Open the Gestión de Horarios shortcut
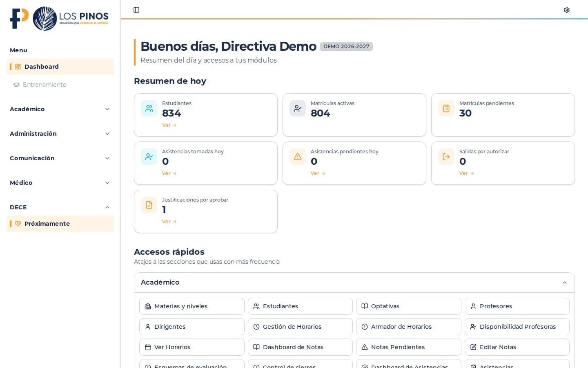 300,327
